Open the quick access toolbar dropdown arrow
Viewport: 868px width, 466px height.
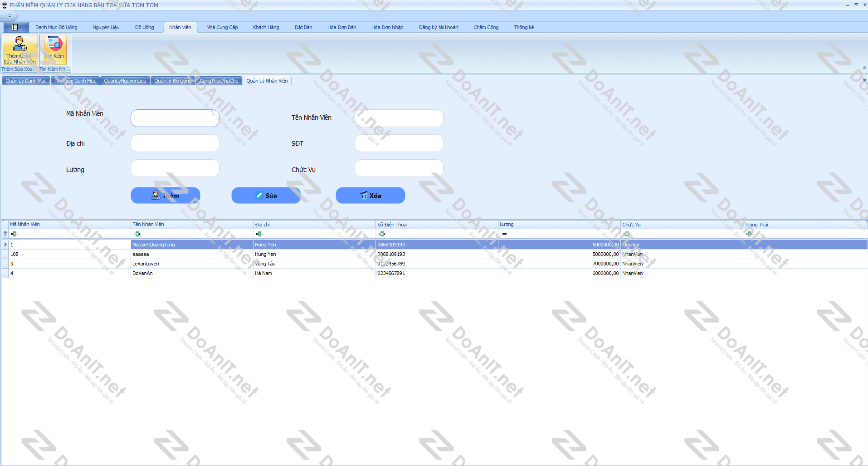click(10, 16)
